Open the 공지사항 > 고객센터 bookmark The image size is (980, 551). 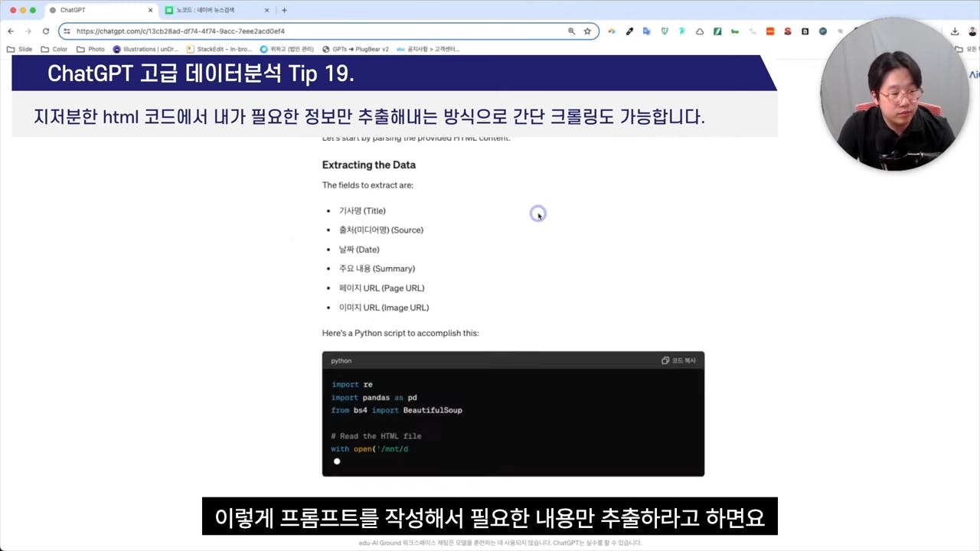click(428, 49)
